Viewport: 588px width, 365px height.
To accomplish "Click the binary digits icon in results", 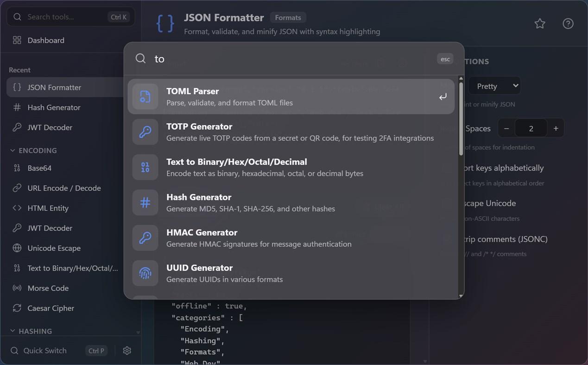I will click(x=145, y=167).
